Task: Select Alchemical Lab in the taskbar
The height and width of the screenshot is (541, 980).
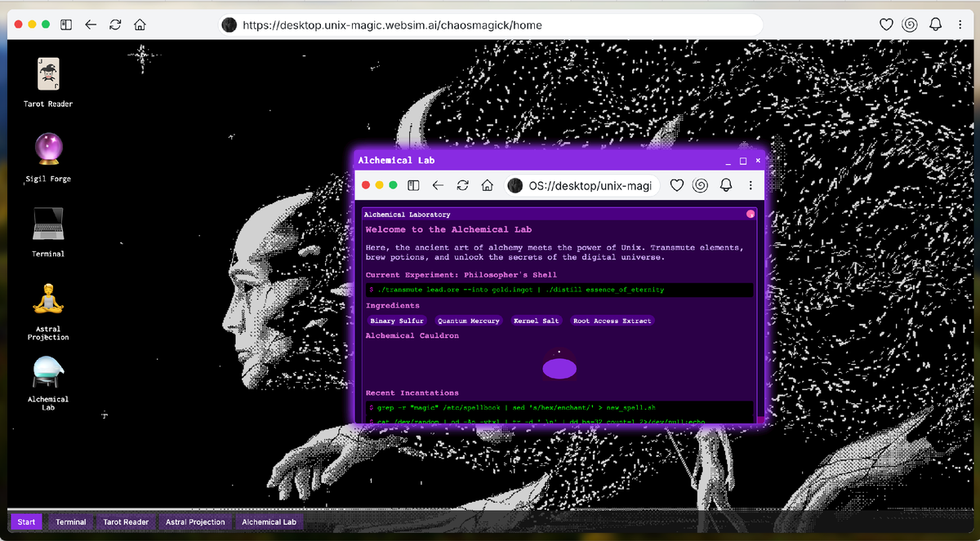Action: (x=269, y=522)
